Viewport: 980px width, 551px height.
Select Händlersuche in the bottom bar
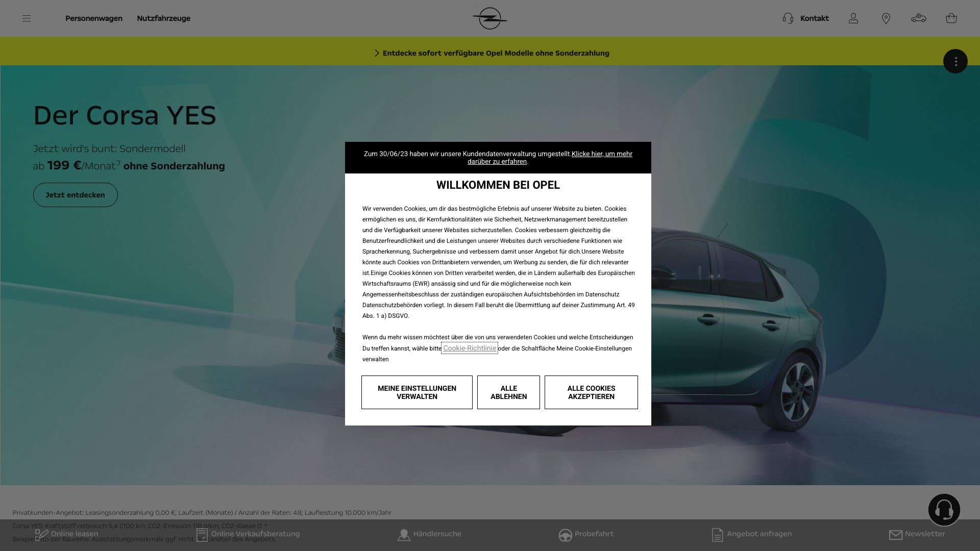[x=430, y=534]
